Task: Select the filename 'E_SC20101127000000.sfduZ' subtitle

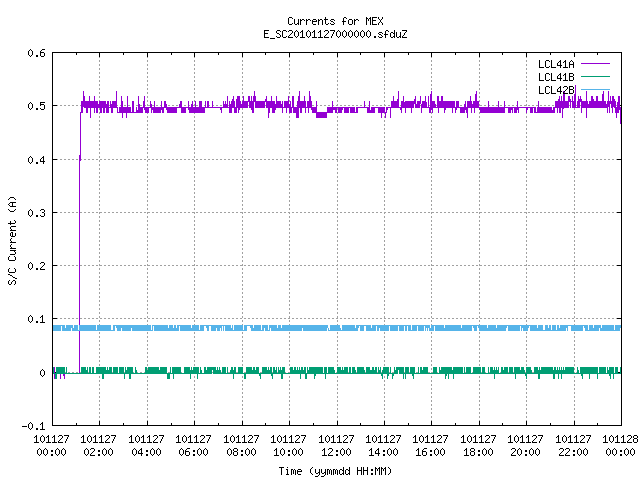Action: 335,34
